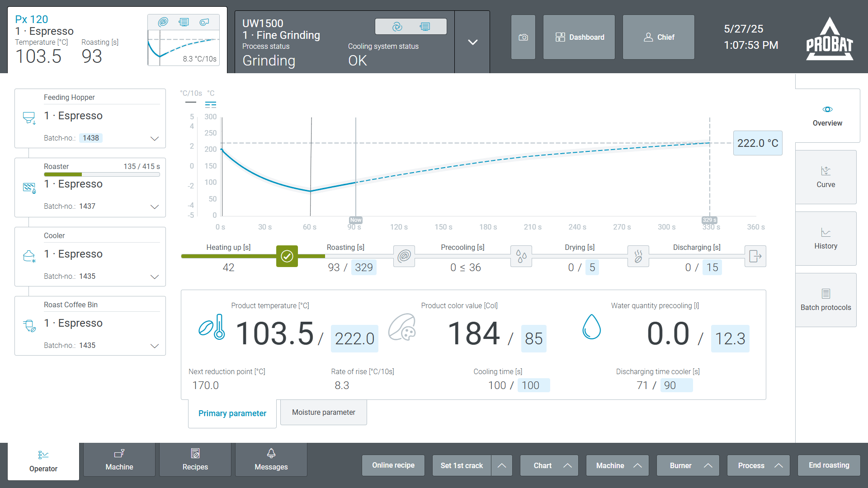Switch to Moisture parameter tab

tap(324, 412)
